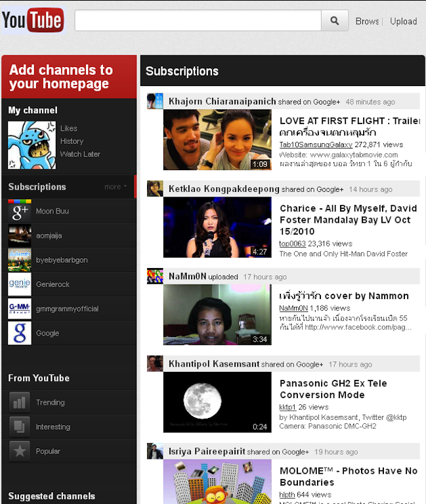Click the Genierock genie logo icon
The width and height of the screenshot is (426, 504).
20,285
